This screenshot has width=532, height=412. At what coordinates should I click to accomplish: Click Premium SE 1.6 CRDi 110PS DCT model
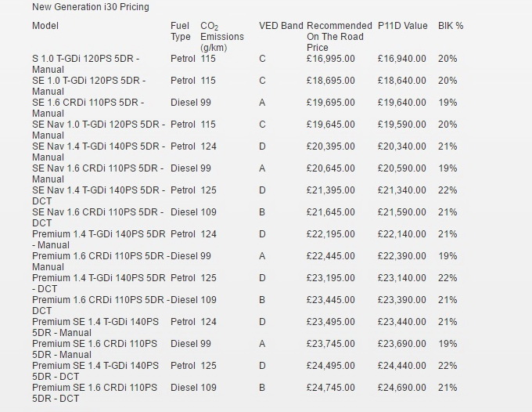pos(95,392)
